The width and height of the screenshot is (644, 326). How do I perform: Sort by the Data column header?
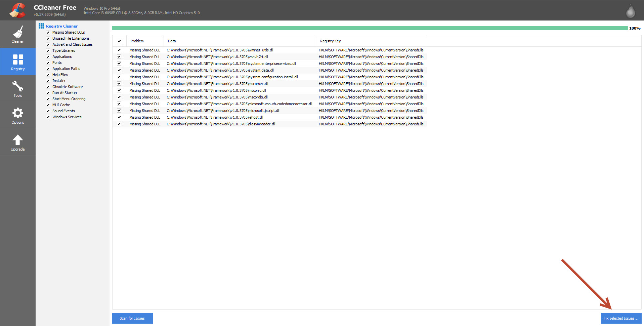(240, 41)
